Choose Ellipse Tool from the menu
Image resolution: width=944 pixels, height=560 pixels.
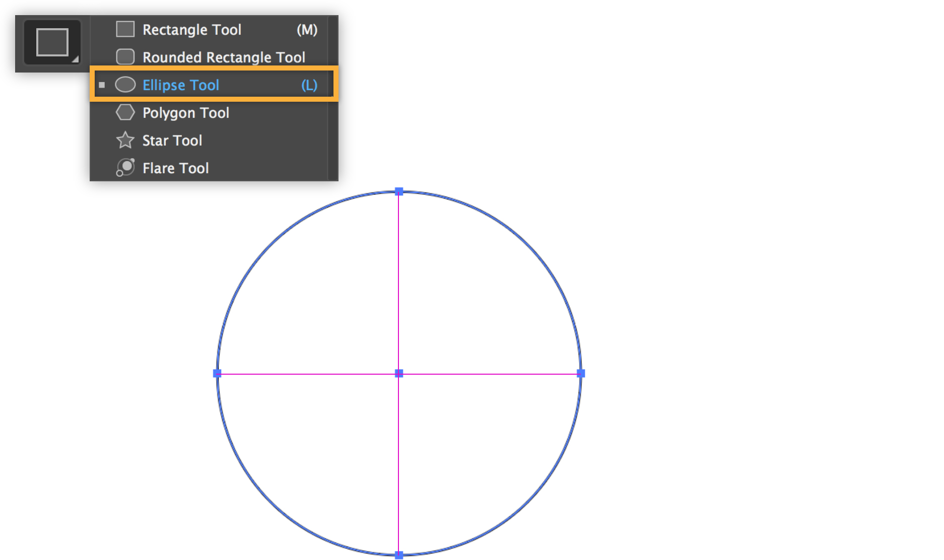point(181,85)
